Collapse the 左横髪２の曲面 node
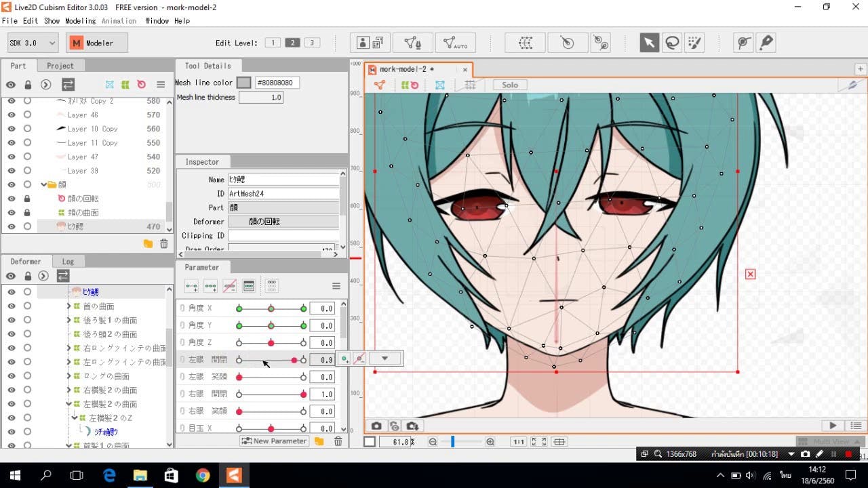This screenshot has width=868, height=488. coord(68,404)
